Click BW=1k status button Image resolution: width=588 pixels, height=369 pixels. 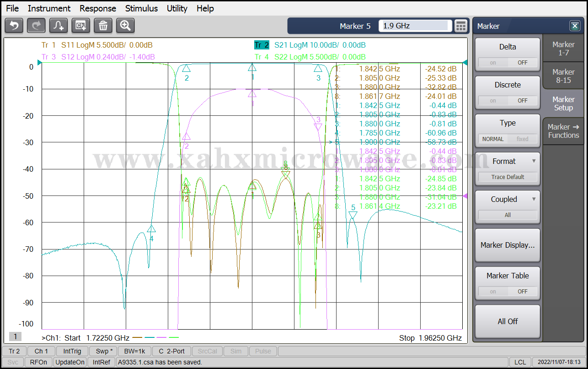pyautogui.click(x=134, y=351)
